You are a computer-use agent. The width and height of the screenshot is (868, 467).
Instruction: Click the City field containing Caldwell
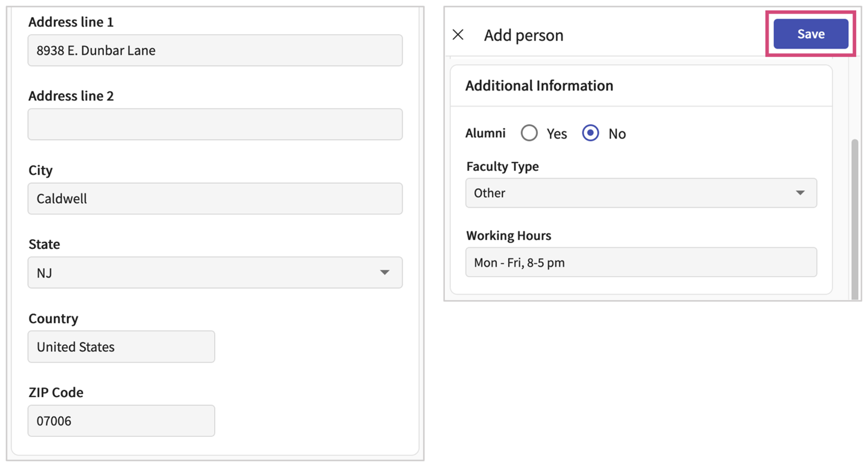215,199
